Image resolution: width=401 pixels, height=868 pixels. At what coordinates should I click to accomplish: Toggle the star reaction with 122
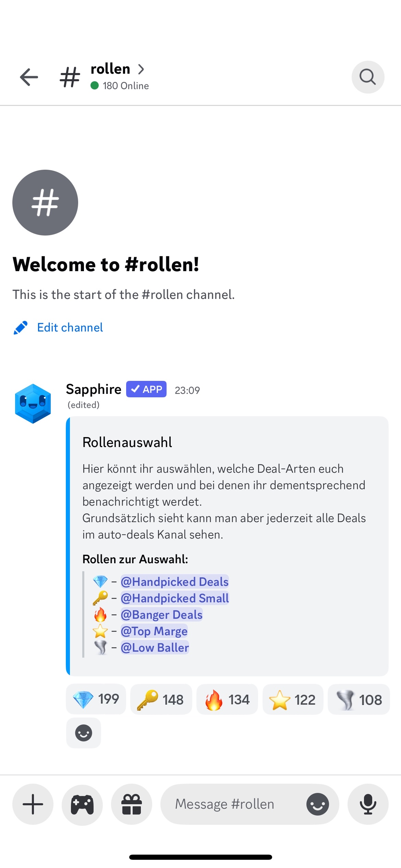click(x=293, y=699)
